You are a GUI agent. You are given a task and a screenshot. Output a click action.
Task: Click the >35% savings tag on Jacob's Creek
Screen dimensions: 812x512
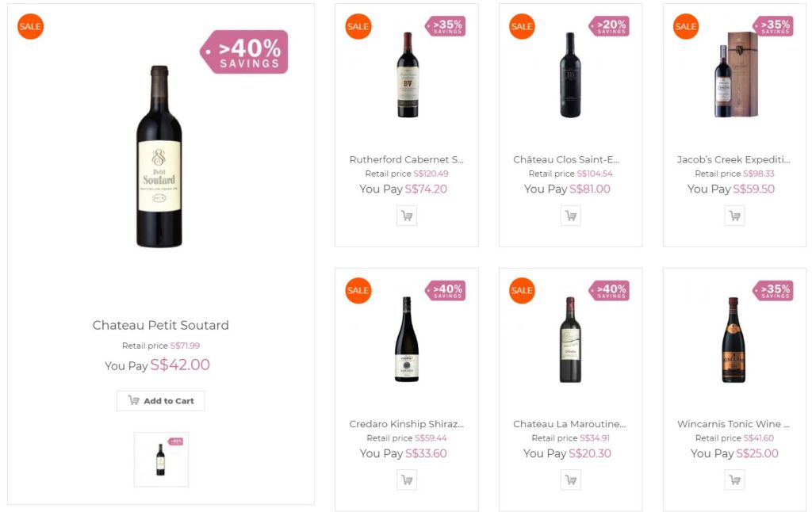[772, 25]
